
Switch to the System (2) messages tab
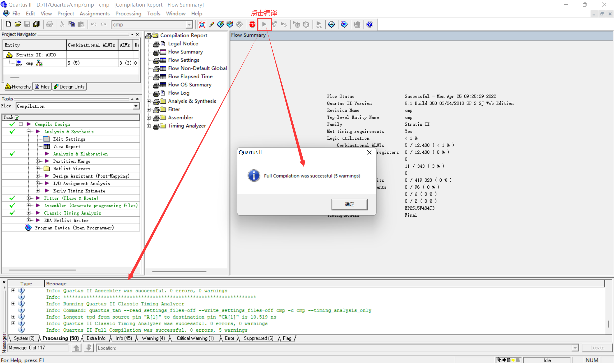pos(24,338)
